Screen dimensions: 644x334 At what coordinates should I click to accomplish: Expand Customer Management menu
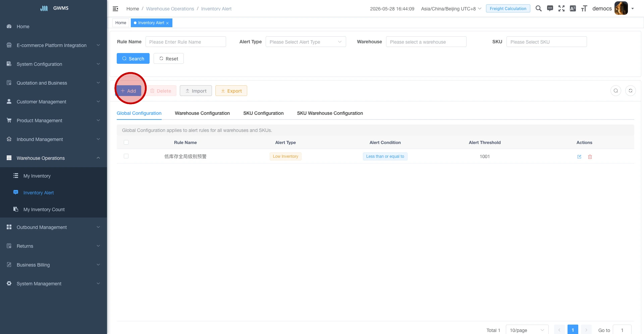pyautogui.click(x=54, y=102)
